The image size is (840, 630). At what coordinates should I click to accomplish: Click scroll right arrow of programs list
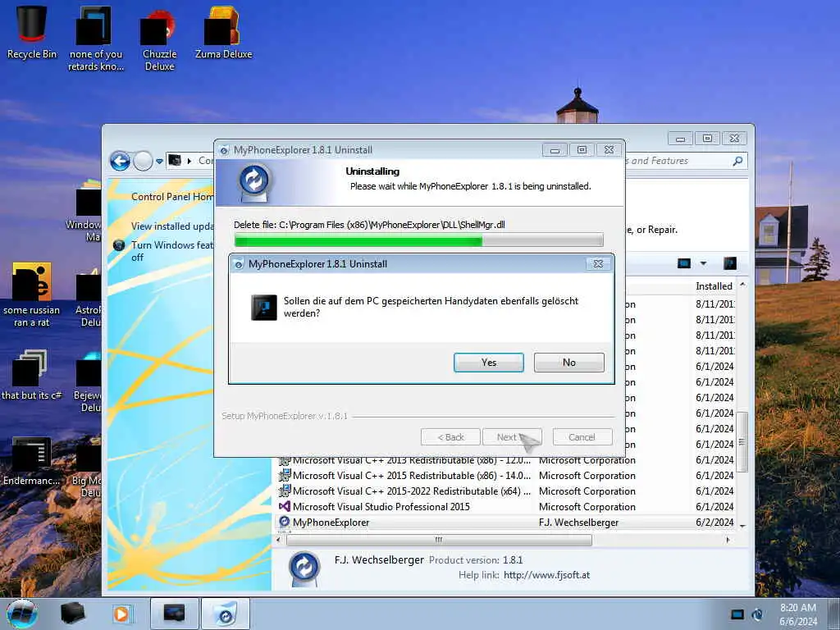pos(728,540)
